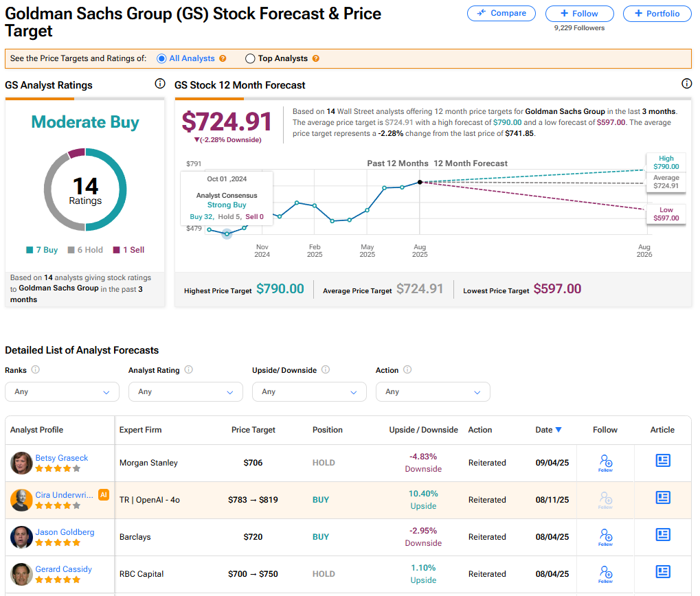Click the follow icon for Betsy Graseck
This screenshot has height=596, width=700.
pyautogui.click(x=605, y=462)
